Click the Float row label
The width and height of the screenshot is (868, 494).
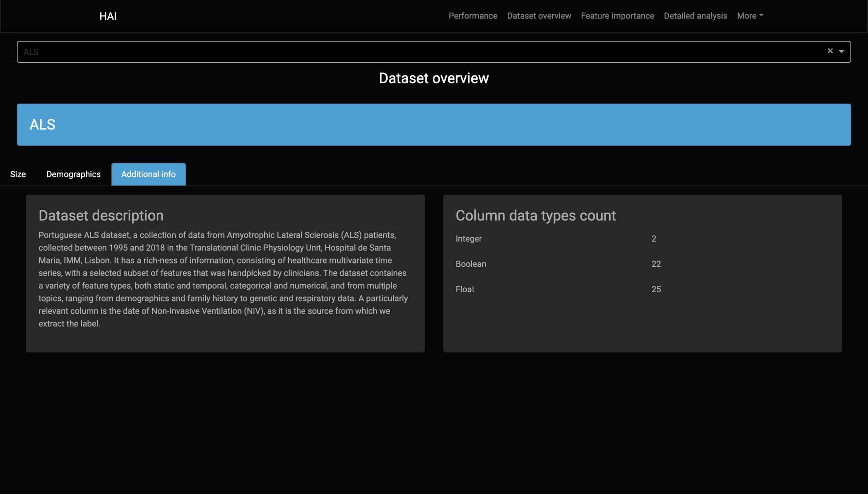coord(465,289)
